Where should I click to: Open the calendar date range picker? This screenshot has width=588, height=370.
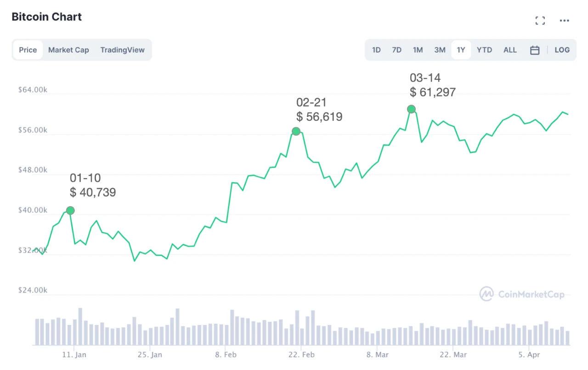535,50
